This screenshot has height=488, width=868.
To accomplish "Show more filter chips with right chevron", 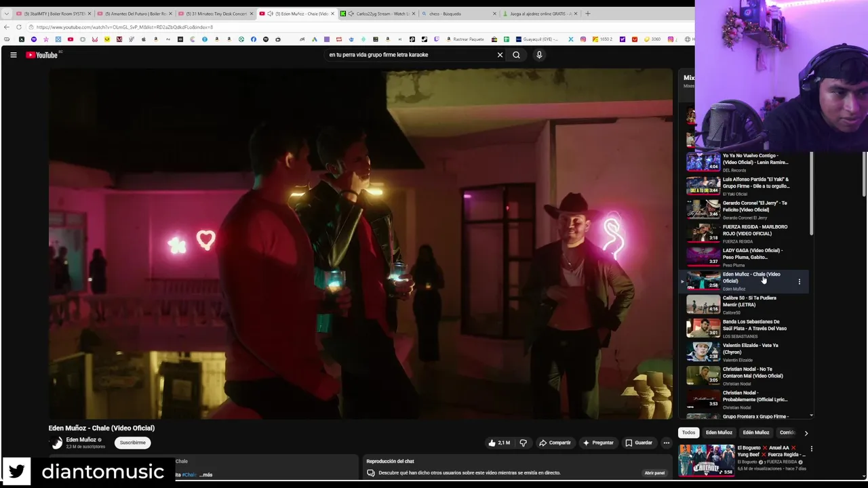I will coord(806,432).
